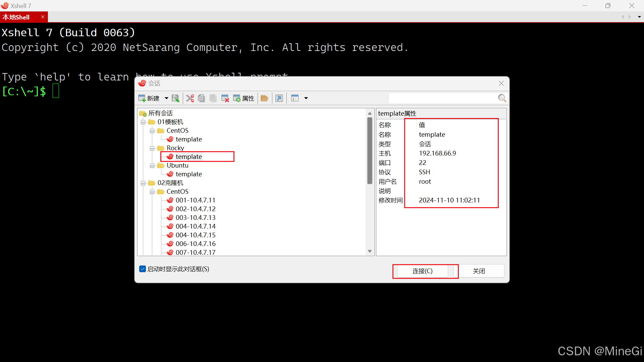This screenshot has width=644, height=362.
Task: Open the view mode dropdown arrow
Action: 306,98
